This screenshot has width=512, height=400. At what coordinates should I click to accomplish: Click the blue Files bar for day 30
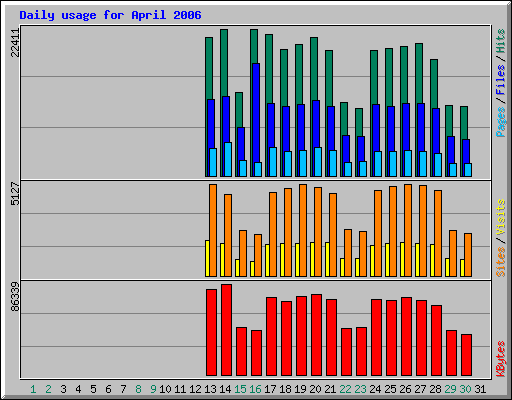pyautogui.click(x=466, y=151)
